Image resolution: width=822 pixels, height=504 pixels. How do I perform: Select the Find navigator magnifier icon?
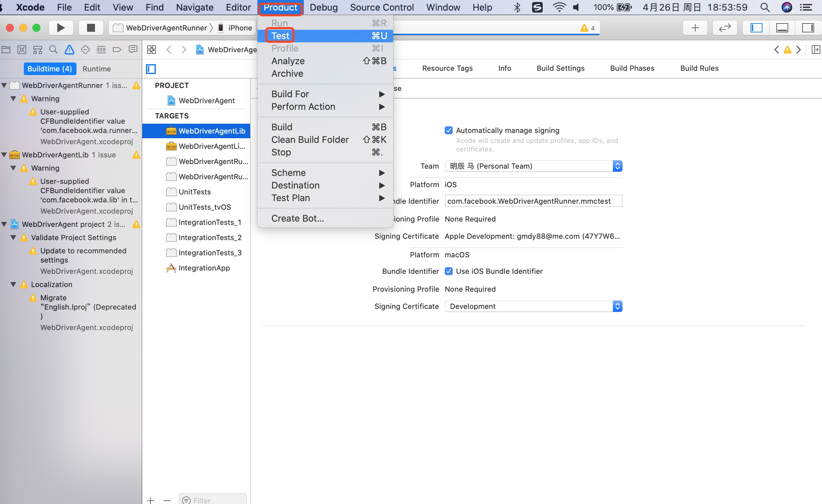[53, 50]
